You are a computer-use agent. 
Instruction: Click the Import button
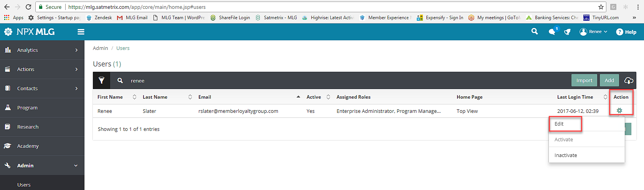pyautogui.click(x=584, y=80)
